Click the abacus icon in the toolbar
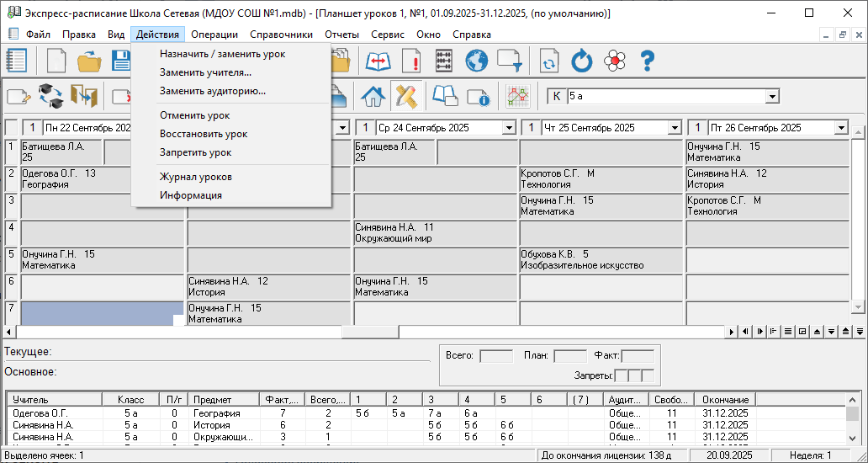Image resolution: width=868 pixels, height=463 pixels. (x=444, y=61)
